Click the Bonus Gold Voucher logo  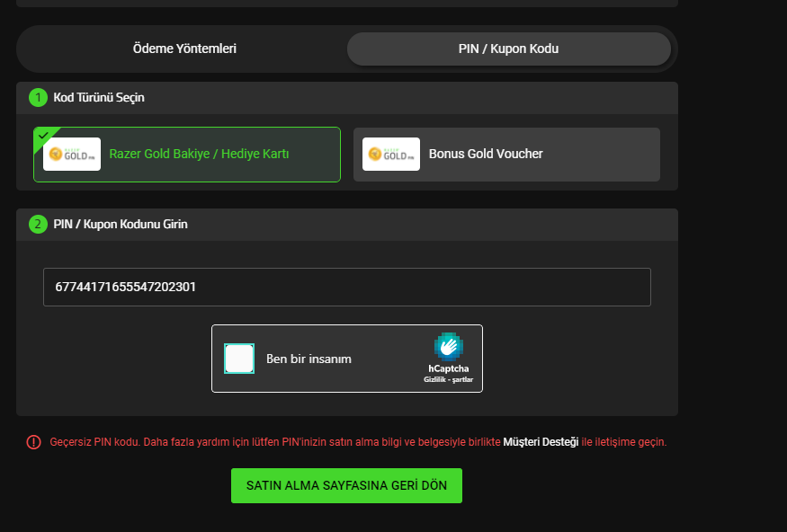point(391,154)
